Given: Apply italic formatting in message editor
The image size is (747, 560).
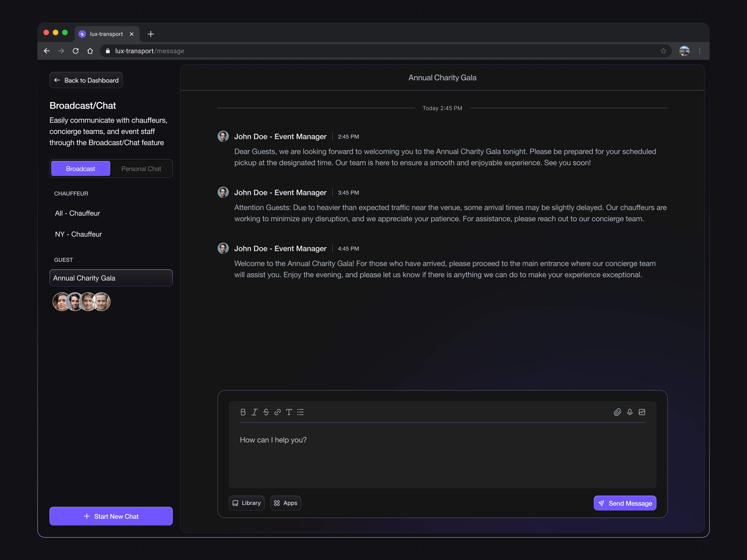Looking at the screenshot, I should click(x=254, y=412).
